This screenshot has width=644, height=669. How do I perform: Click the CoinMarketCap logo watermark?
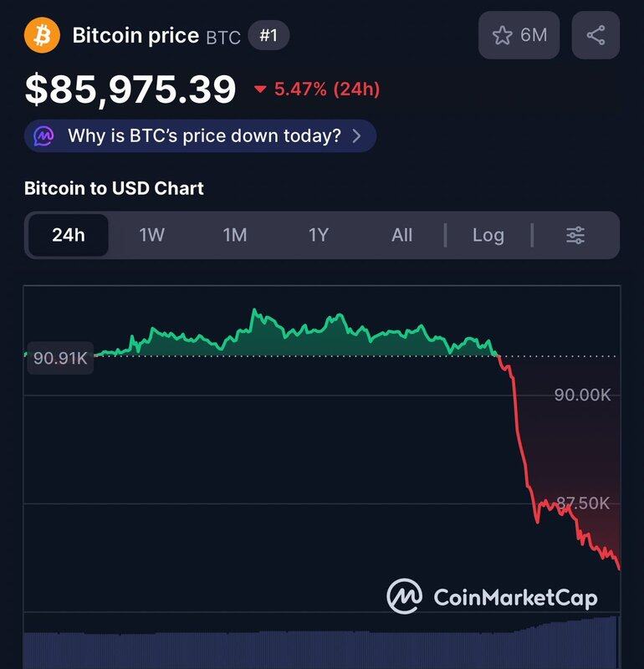tap(492, 597)
